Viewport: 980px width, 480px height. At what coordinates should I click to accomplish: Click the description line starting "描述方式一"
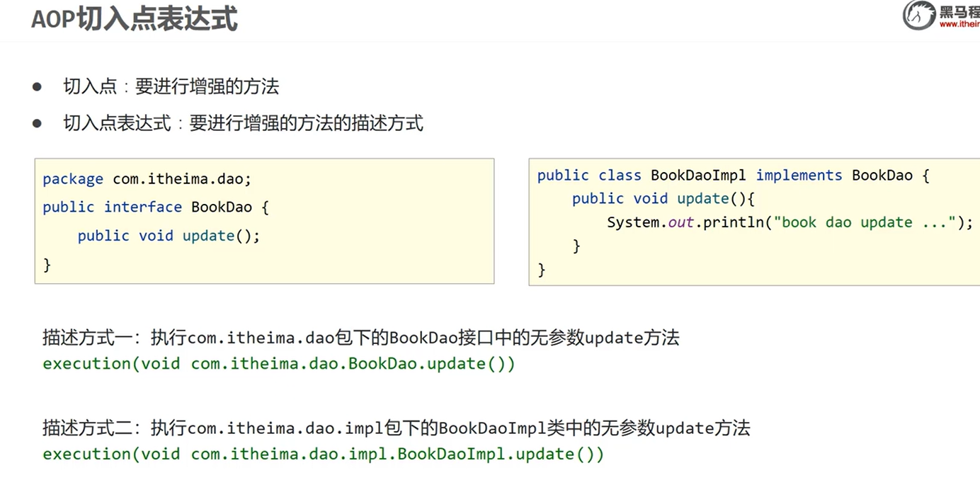tap(361, 338)
